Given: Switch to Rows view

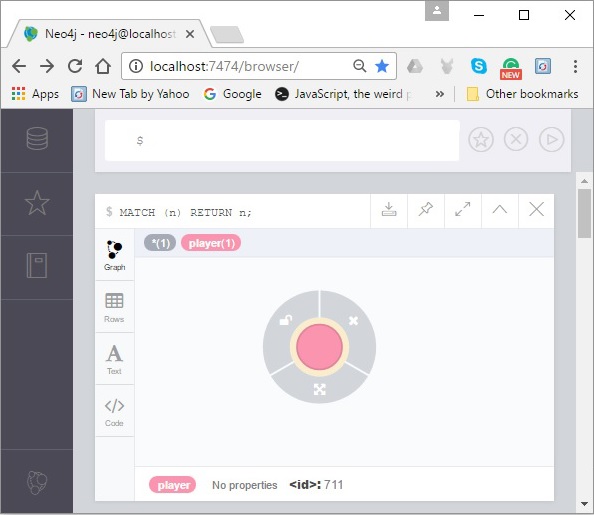Looking at the screenshot, I should [114, 307].
